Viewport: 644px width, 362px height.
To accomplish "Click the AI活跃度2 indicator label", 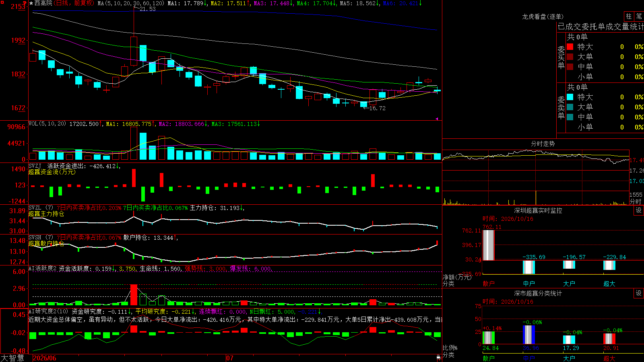I will tap(43, 268).
